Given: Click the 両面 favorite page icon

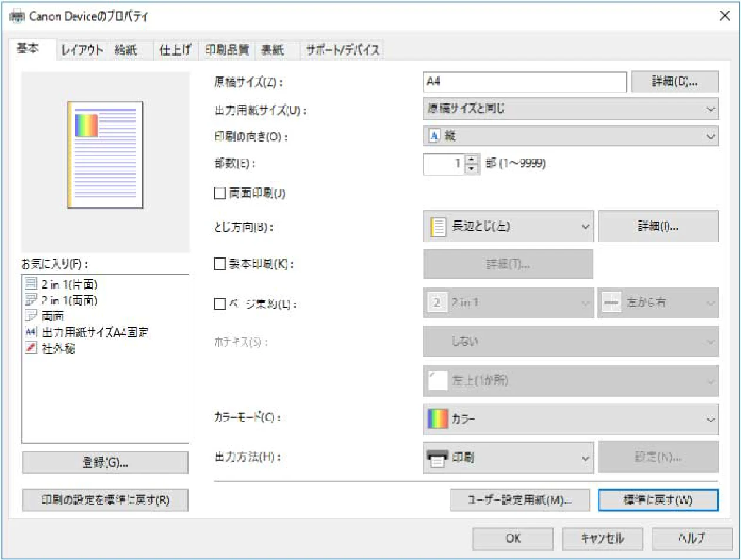Looking at the screenshot, I should tap(31, 316).
